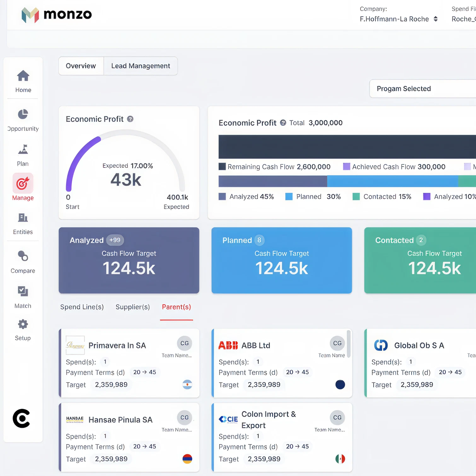Image resolution: width=476 pixels, height=476 pixels.
Task: Click the Monzo logo
Action: 56,15
